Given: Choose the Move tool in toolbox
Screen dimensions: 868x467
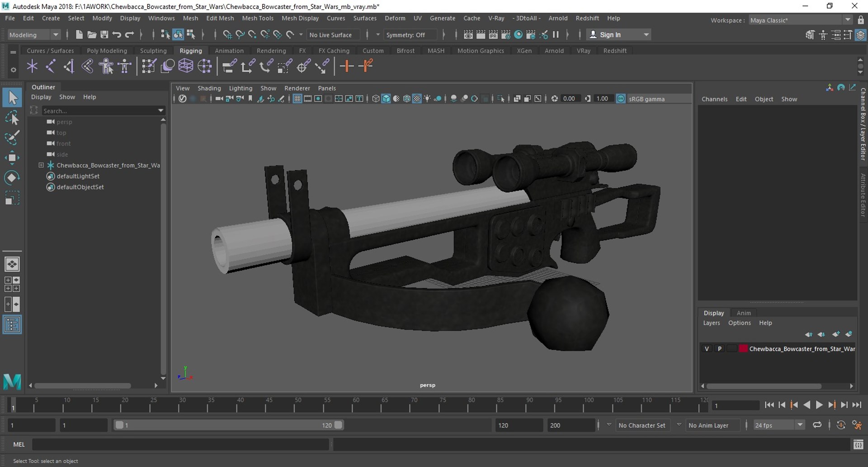Looking at the screenshot, I should pos(12,157).
